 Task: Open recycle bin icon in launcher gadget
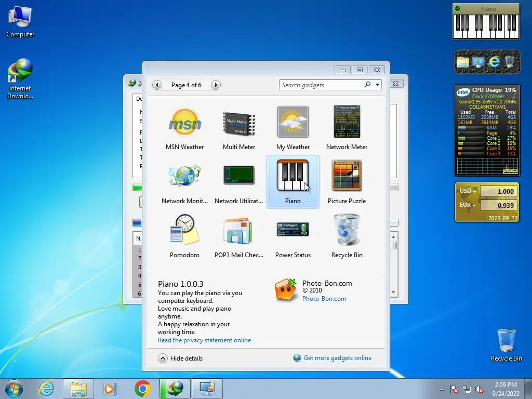tap(510, 62)
